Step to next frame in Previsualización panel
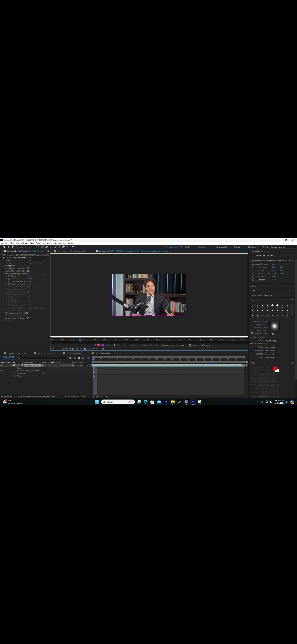Screen dimensions: 297x644 click(x=268, y=255)
